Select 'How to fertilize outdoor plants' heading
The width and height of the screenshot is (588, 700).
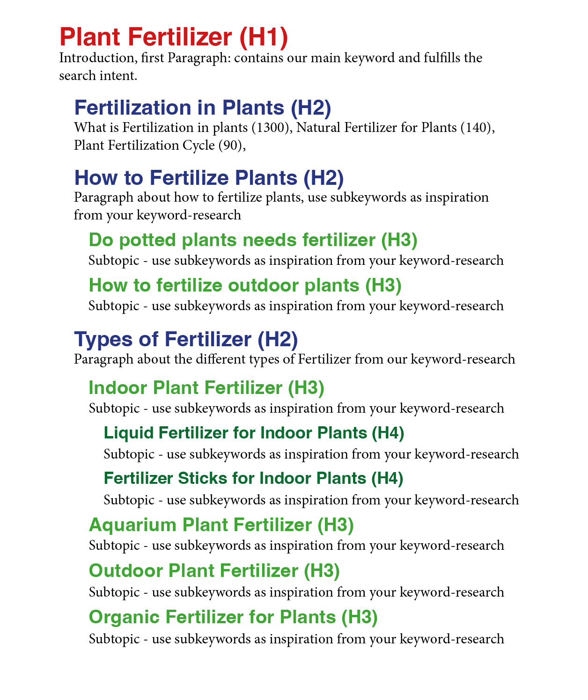[x=245, y=285]
